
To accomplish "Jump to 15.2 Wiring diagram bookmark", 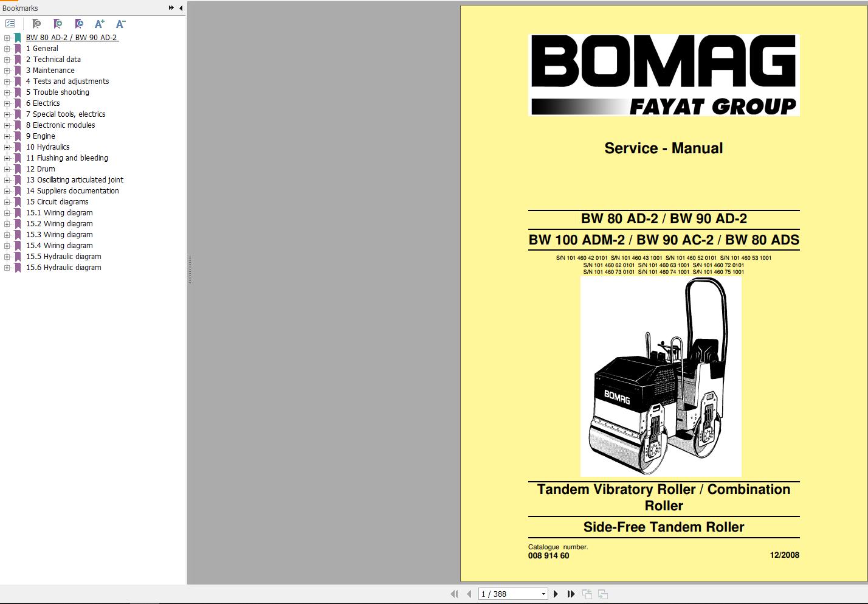I will (60, 224).
